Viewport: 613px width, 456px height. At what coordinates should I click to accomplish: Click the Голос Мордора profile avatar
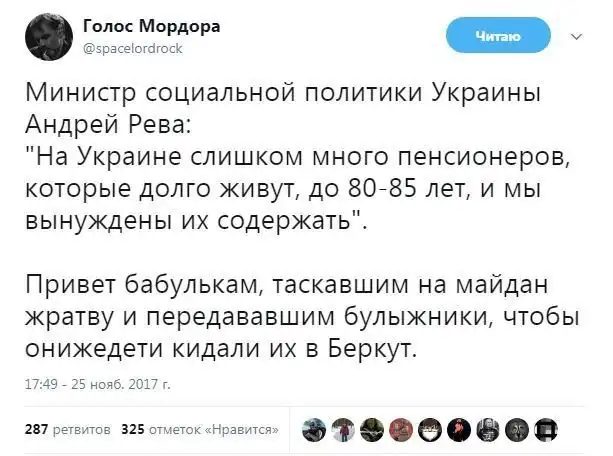(45, 36)
